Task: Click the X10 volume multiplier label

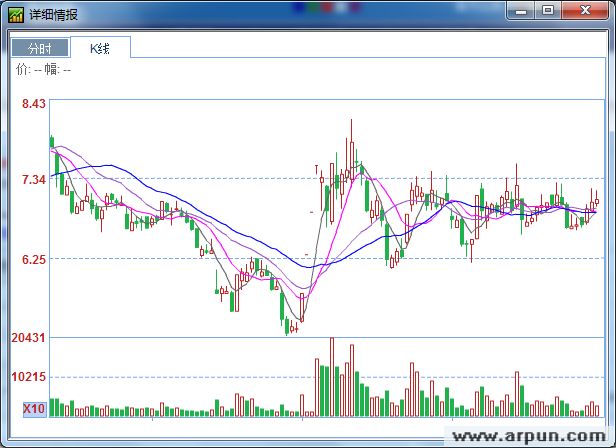Action: (x=33, y=409)
